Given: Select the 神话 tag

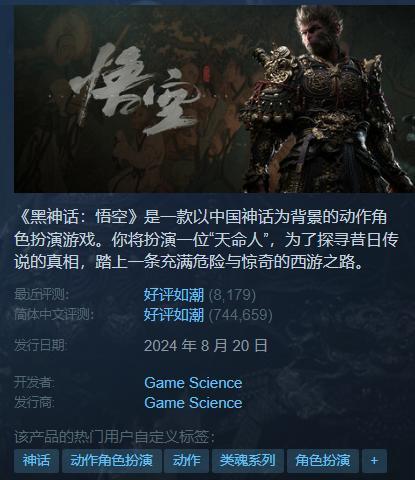Looking at the screenshot, I should pos(36,461).
